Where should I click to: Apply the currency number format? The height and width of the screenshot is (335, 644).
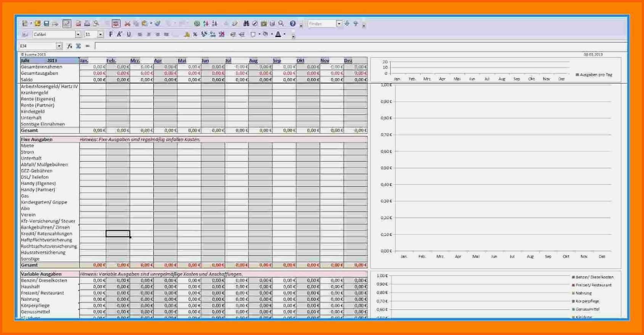(187, 35)
